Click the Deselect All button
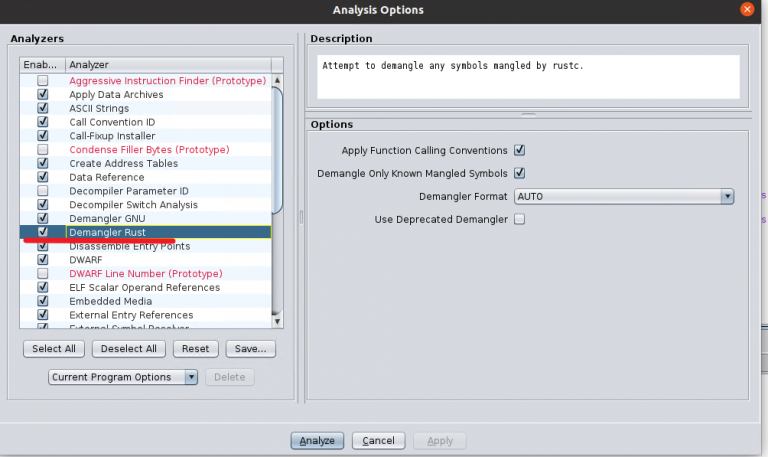This screenshot has height=457, width=768. click(x=129, y=349)
